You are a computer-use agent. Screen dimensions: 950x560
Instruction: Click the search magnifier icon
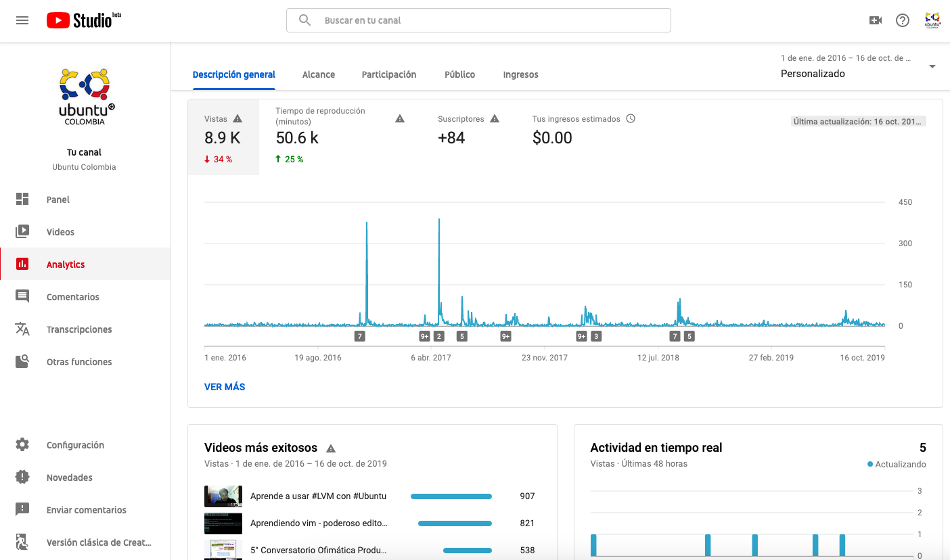coord(305,20)
